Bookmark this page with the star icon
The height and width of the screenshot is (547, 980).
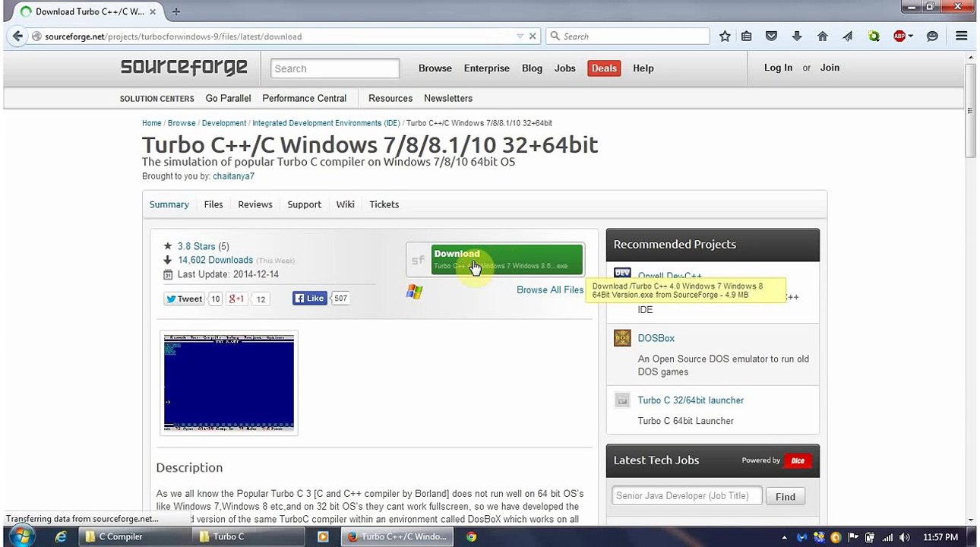coord(725,36)
